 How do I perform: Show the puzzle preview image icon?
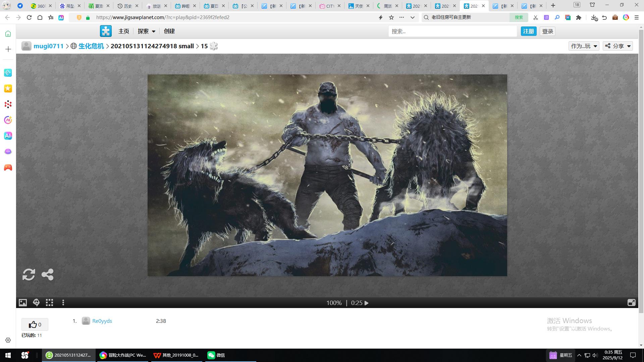[x=23, y=303]
